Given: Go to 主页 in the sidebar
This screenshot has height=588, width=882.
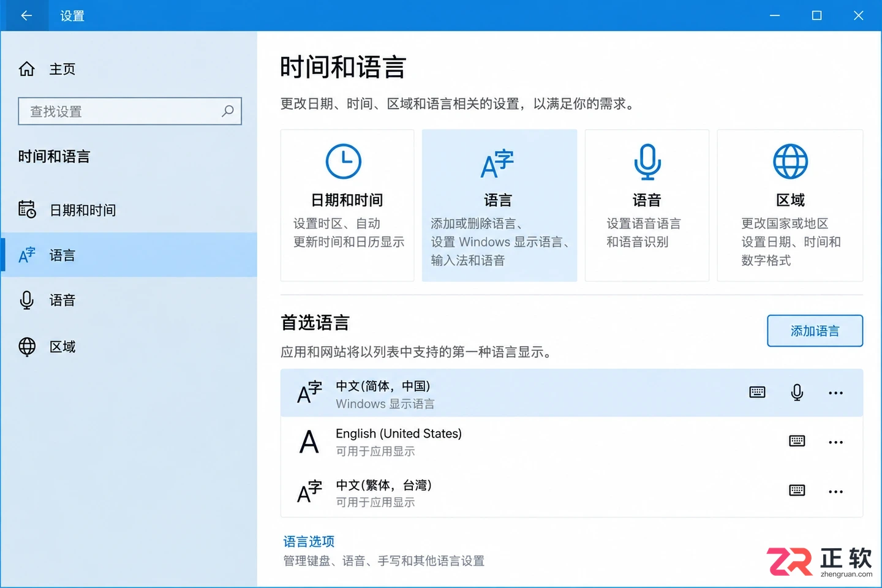Looking at the screenshot, I should 62,69.
